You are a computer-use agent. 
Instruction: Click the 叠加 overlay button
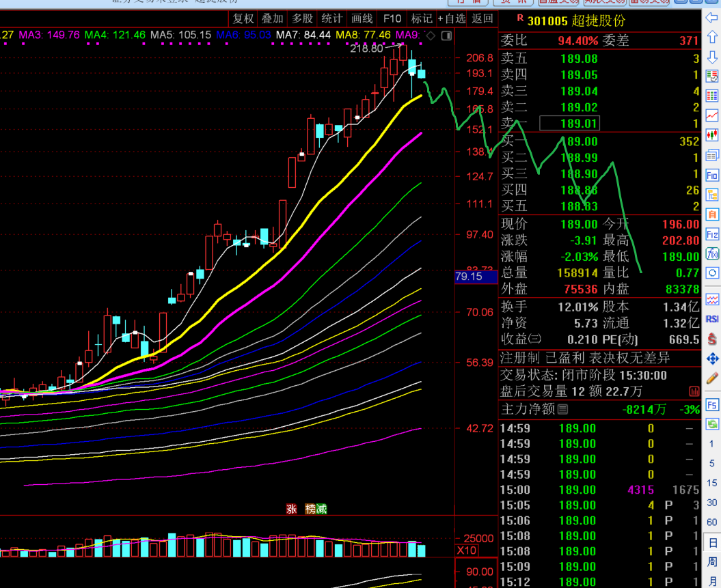(x=272, y=18)
